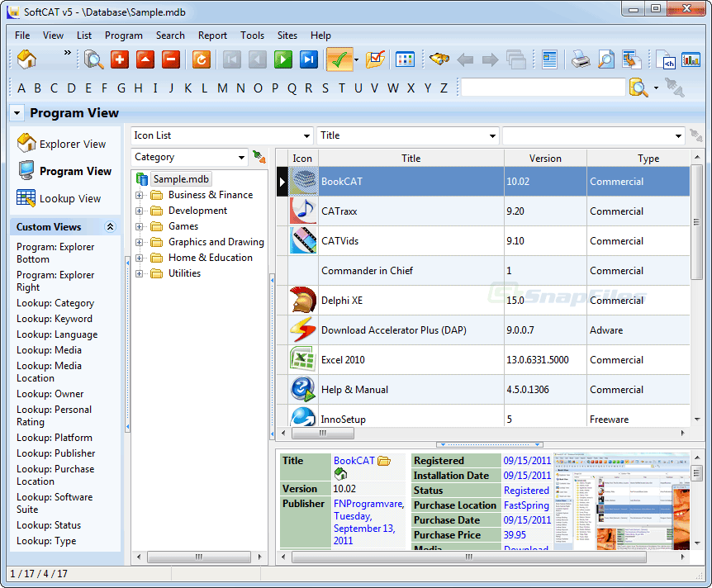The height and width of the screenshot is (588, 712).
Task: Toggle the green checkmark button
Action: pos(339,59)
